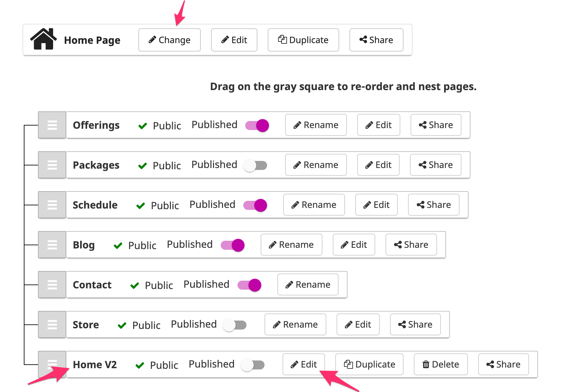Image resolution: width=567 pixels, height=392 pixels.
Task: Click the Blog Public checkmark
Action: pos(118,246)
